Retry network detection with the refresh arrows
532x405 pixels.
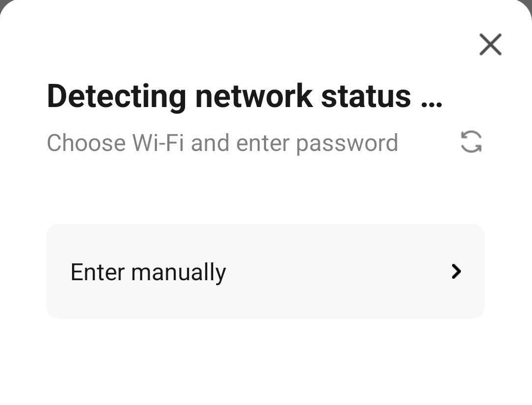click(471, 142)
